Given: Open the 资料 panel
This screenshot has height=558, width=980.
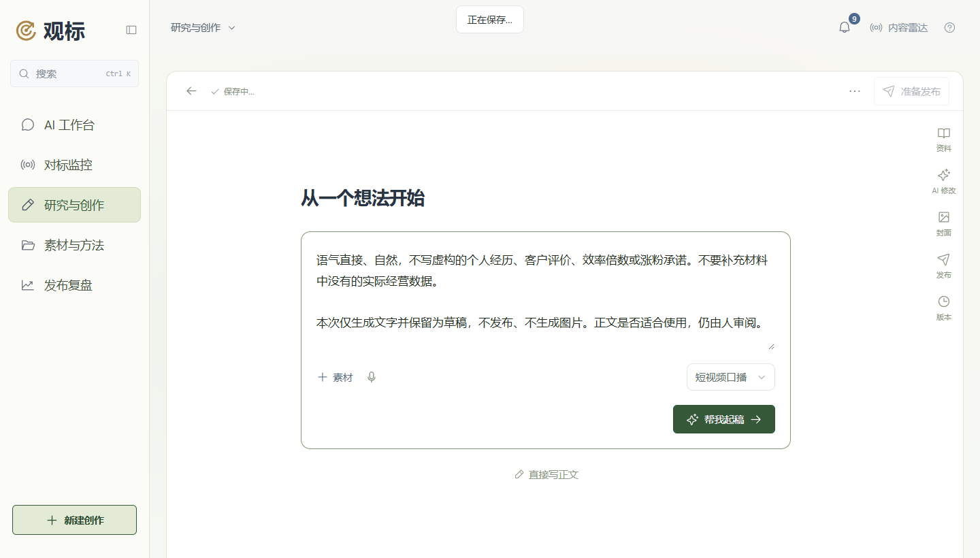Looking at the screenshot, I should tap(944, 139).
